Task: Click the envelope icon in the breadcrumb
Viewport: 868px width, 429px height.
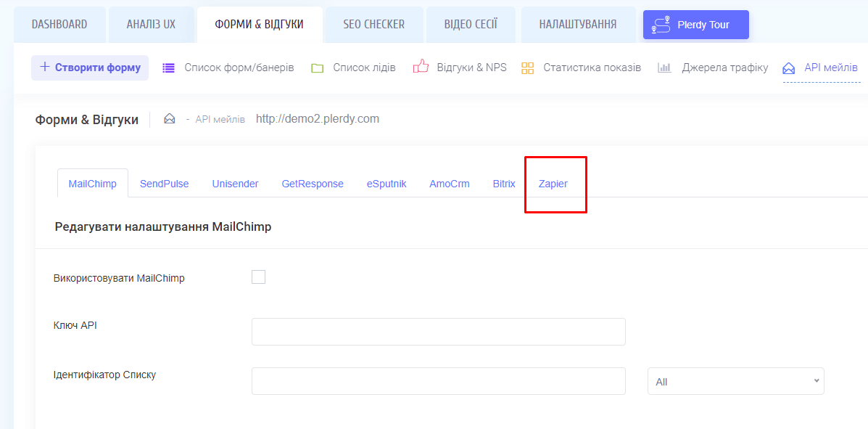Action: coord(170,119)
